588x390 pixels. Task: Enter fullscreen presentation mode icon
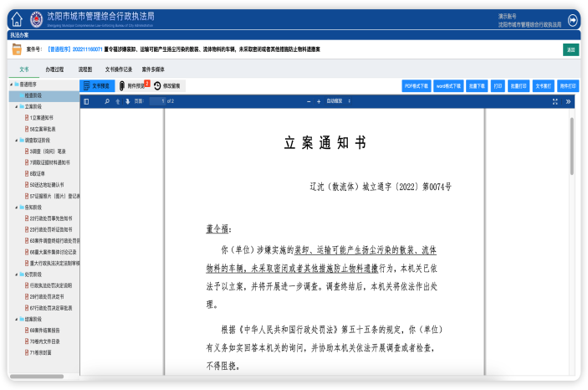(x=555, y=101)
